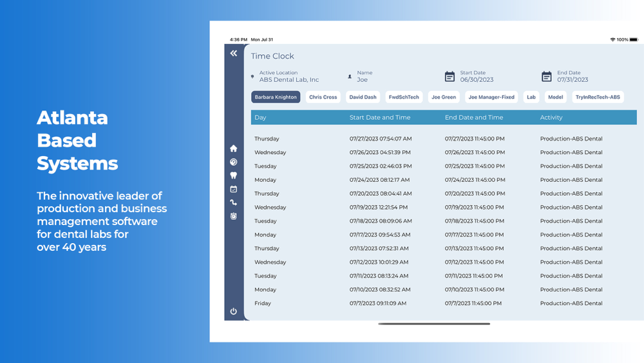Click the Wi-Fi status icon
This screenshot has height=363, width=644.
612,39
